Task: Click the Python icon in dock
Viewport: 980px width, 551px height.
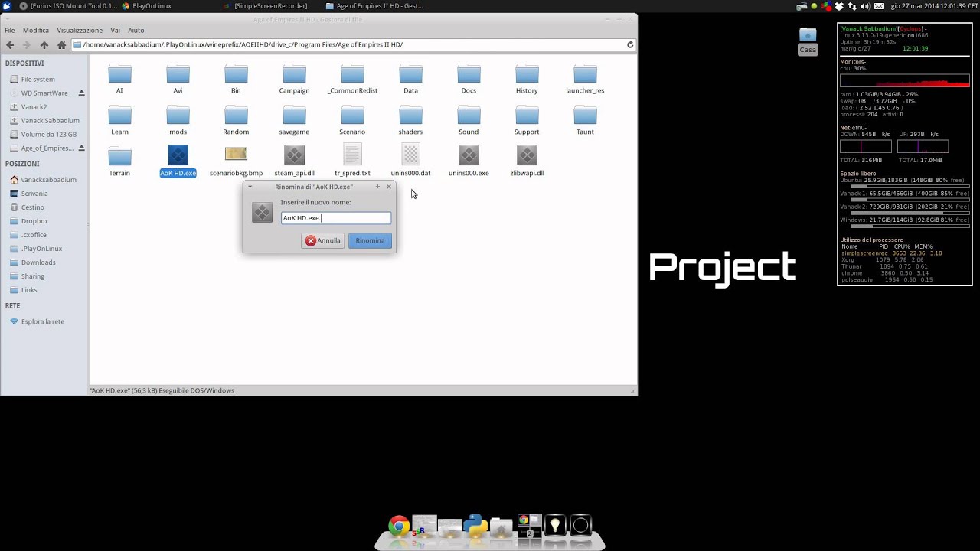Action: pyautogui.click(x=475, y=527)
